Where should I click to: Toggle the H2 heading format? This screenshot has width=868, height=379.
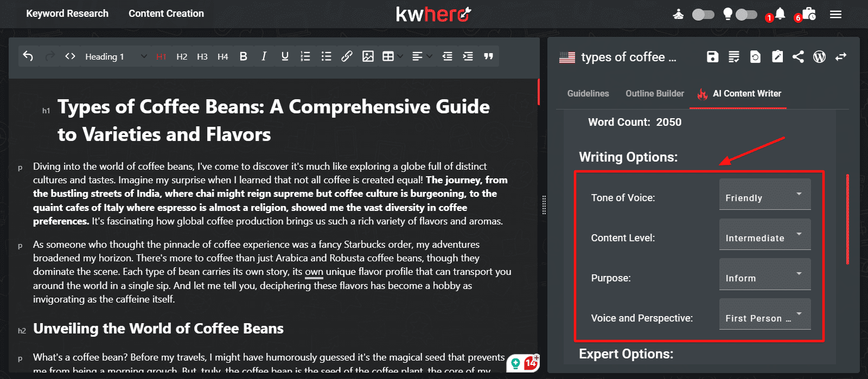[182, 56]
